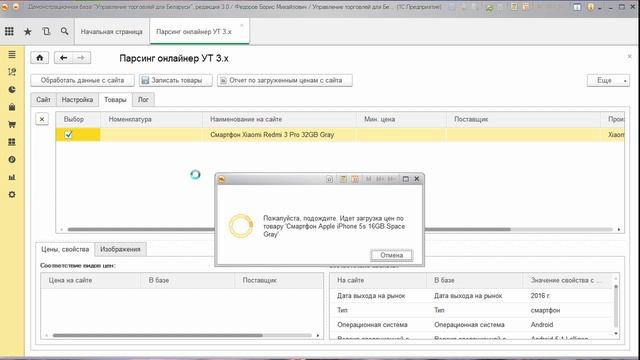Click the M- button in the dialog title bar
Screen dimensions: 640x360
391,179
